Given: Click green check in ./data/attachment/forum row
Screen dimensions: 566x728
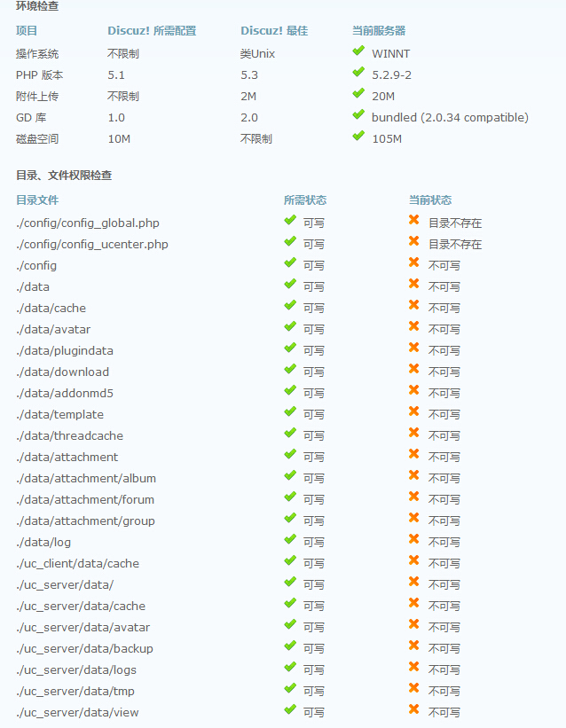Looking at the screenshot, I should [290, 497].
